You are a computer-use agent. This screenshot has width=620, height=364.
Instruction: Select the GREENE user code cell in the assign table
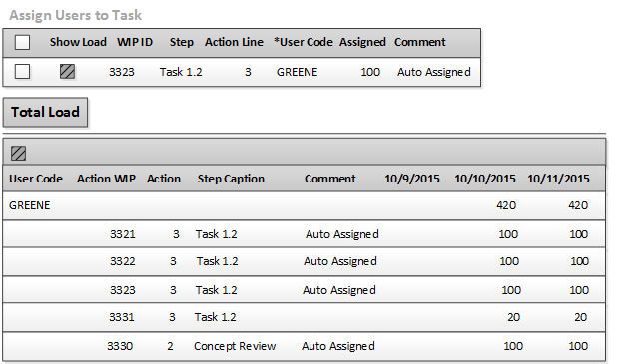pos(297,72)
